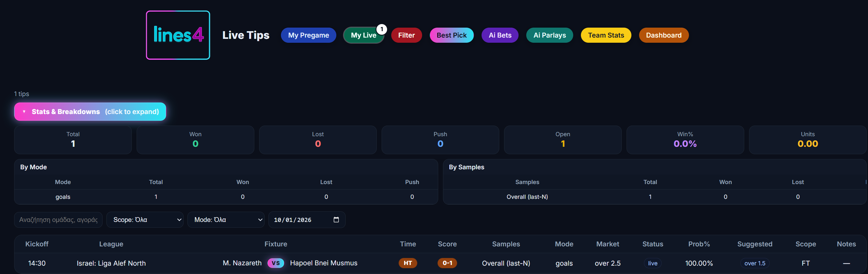
Task: Click Overall (last-N) in By Samples table
Action: pos(527,197)
